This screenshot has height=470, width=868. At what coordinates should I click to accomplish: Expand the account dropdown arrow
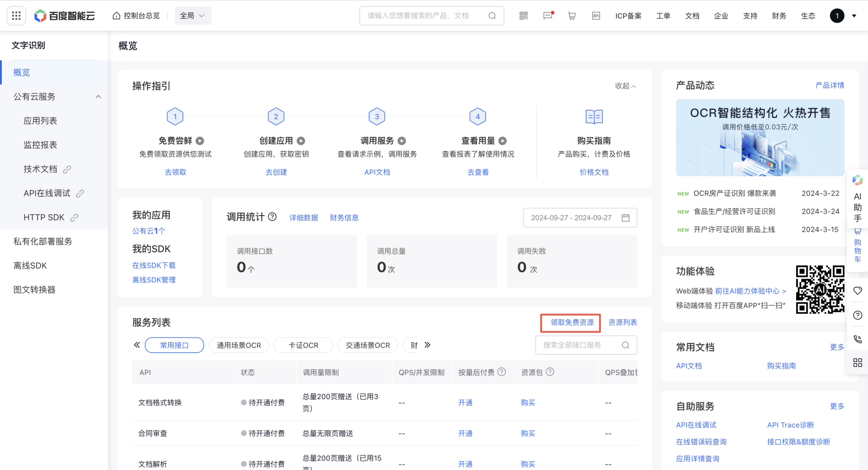854,16
